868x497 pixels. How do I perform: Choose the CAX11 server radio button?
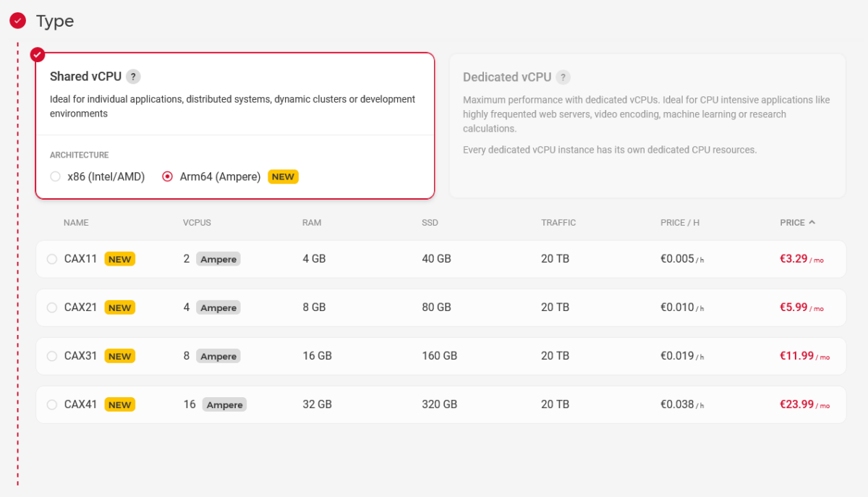click(52, 259)
